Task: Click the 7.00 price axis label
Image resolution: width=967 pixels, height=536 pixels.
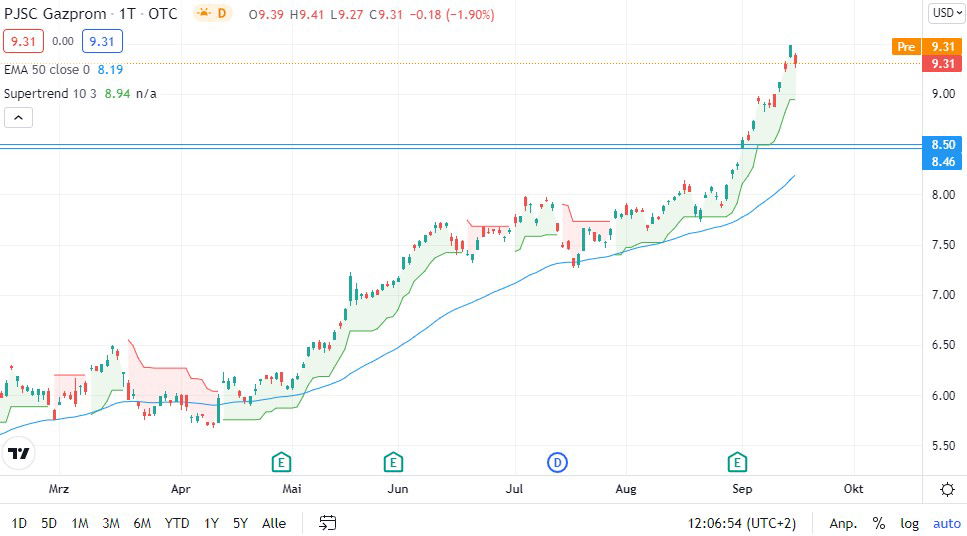Action: pyautogui.click(x=943, y=295)
